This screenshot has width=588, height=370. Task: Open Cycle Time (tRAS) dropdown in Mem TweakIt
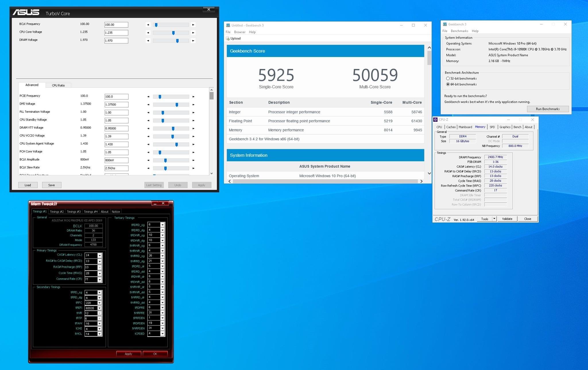[100, 273]
